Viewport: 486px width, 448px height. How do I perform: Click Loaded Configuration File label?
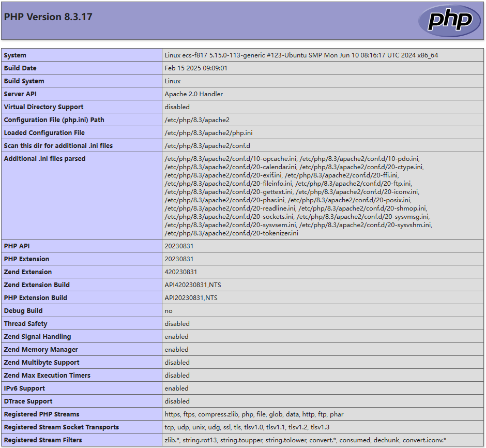pyautogui.click(x=44, y=133)
